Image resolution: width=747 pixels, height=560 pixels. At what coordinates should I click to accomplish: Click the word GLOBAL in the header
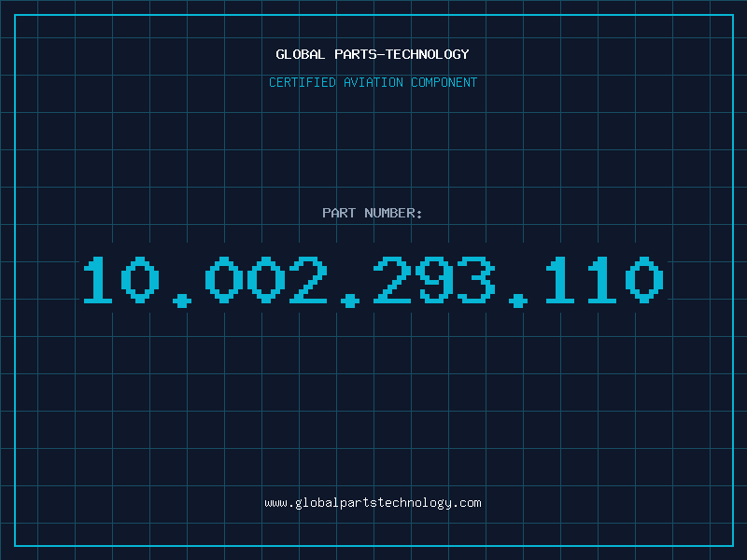click(300, 54)
